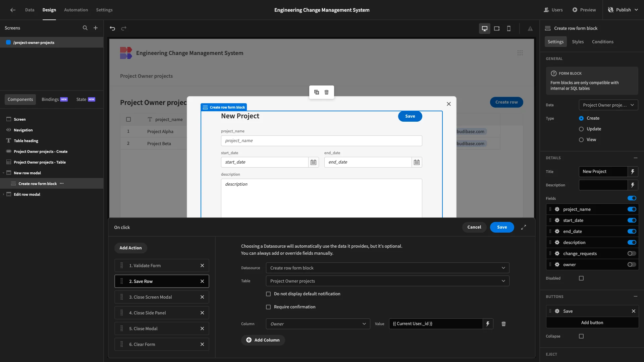
Task: Open Save button settings gear
Action: click(557, 311)
